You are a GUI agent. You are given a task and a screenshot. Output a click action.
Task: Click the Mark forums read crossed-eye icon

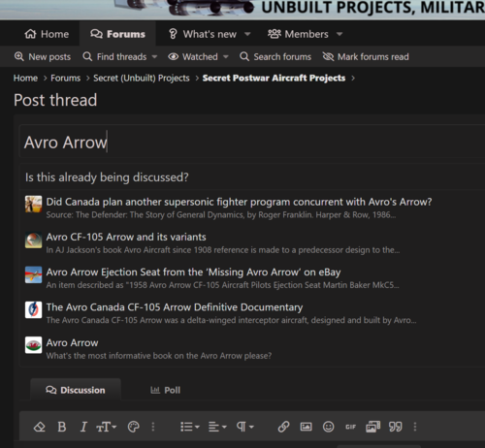(x=328, y=57)
